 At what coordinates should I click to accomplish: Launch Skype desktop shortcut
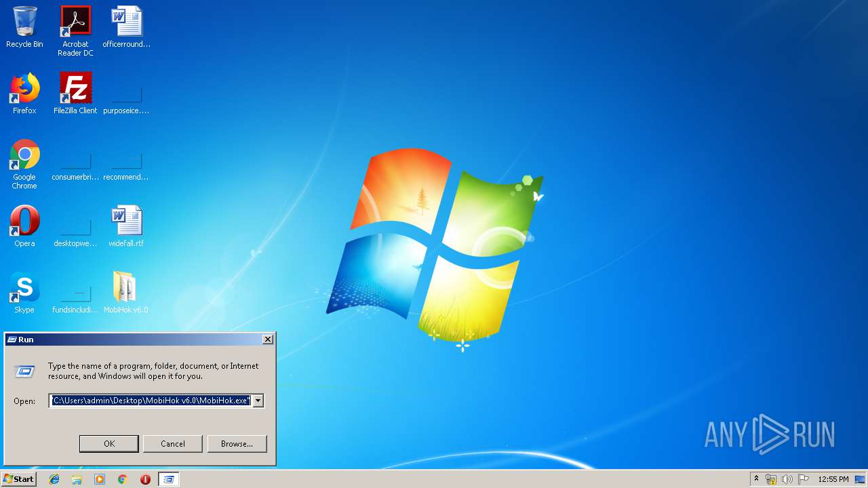click(24, 293)
